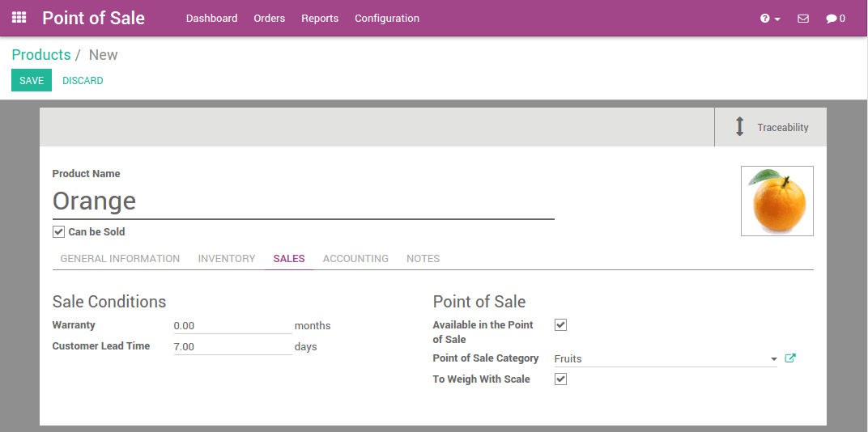Screen dimensions: 868x432
Task: Click the envelope messages icon
Action: coord(803,19)
